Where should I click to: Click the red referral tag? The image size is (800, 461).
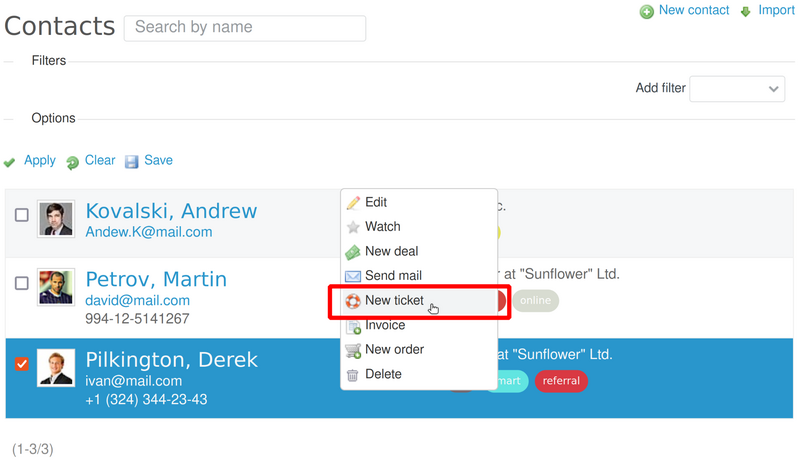561,381
